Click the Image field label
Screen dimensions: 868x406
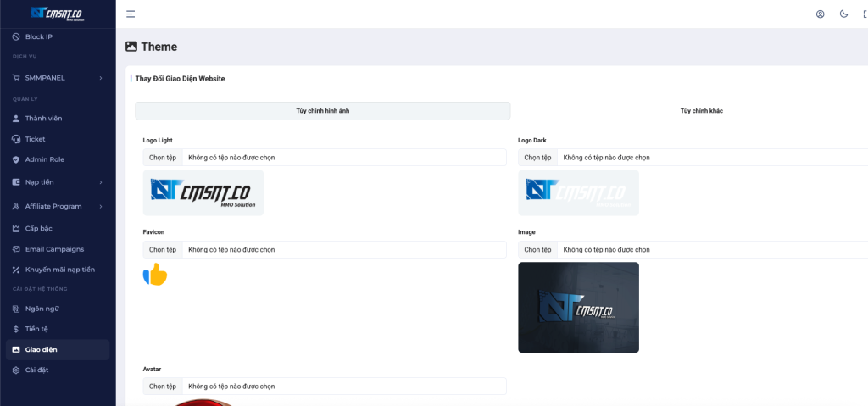click(526, 232)
